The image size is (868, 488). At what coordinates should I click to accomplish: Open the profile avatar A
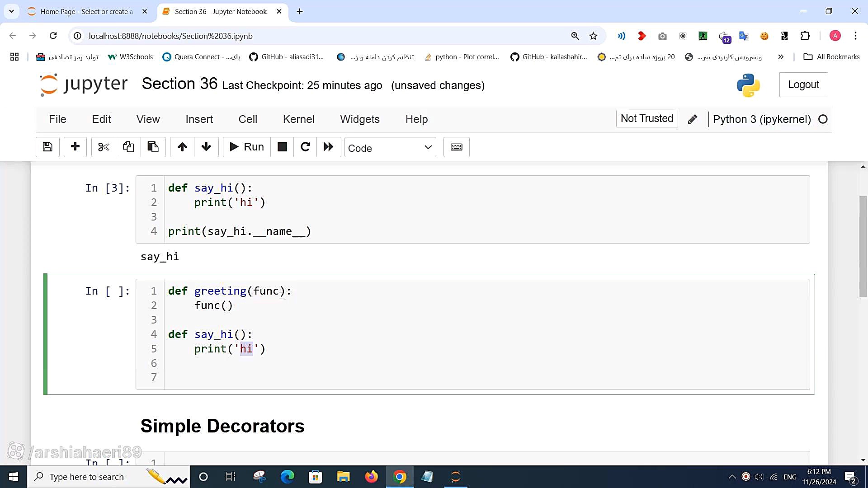click(x=835, y=36)
